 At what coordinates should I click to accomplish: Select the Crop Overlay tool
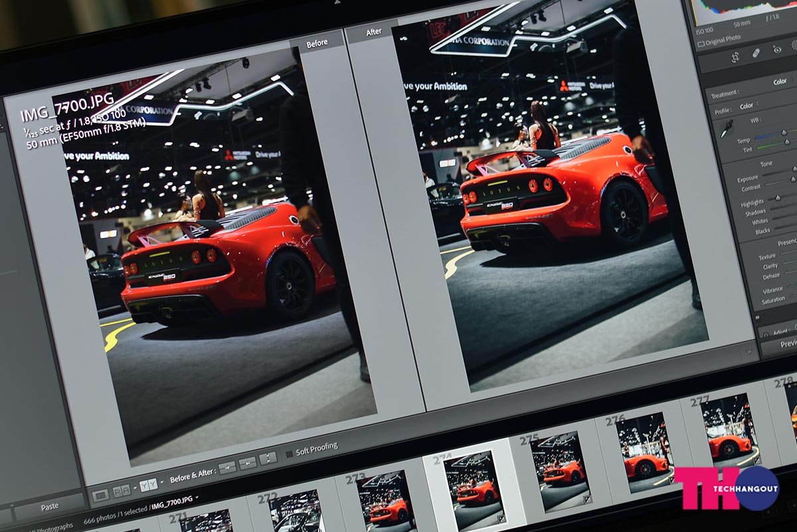(735, 57)
